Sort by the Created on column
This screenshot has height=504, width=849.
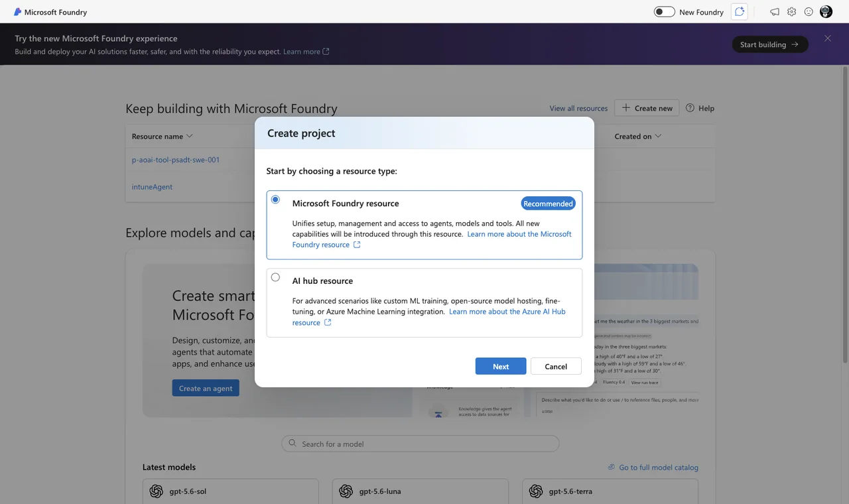[638, 137]
